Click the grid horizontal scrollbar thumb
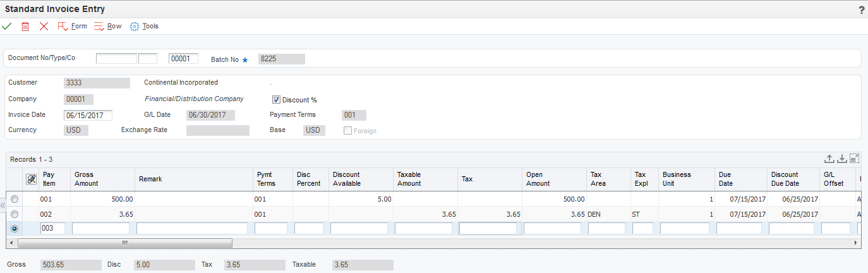This screenshot has width=868, height=273. 125,243
